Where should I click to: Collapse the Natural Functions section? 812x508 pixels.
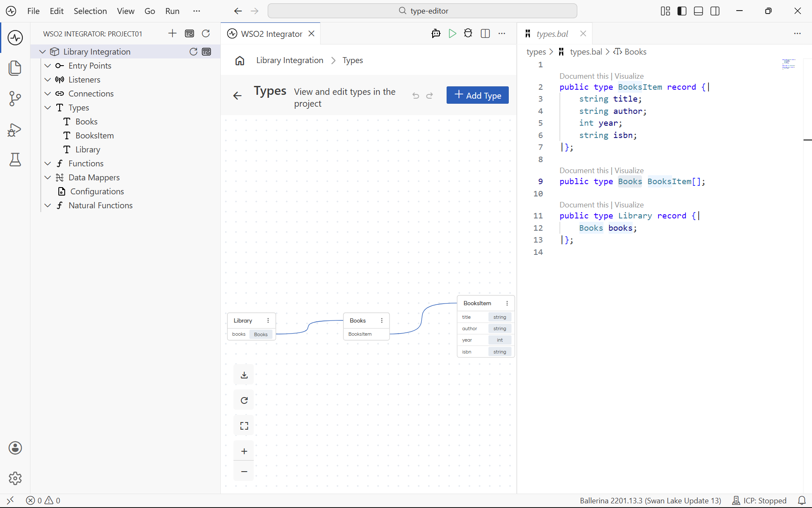point(48,205)
